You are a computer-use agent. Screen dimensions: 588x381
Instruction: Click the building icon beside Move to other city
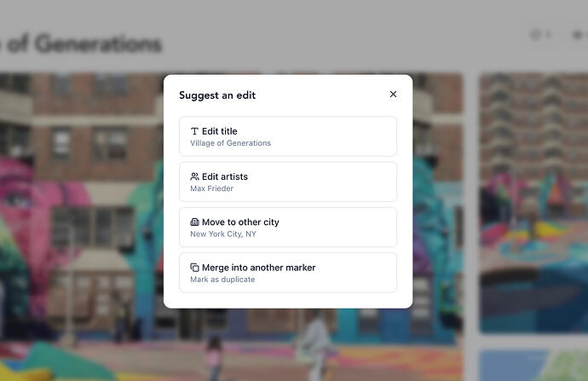click(194, 222)
